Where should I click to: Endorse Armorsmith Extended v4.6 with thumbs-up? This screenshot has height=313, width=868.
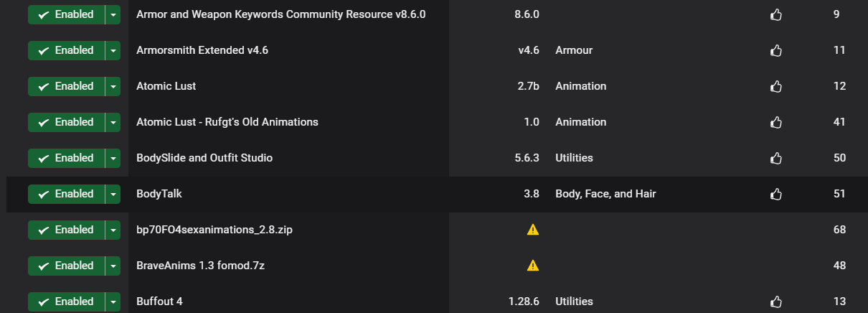tap(775, 50)
